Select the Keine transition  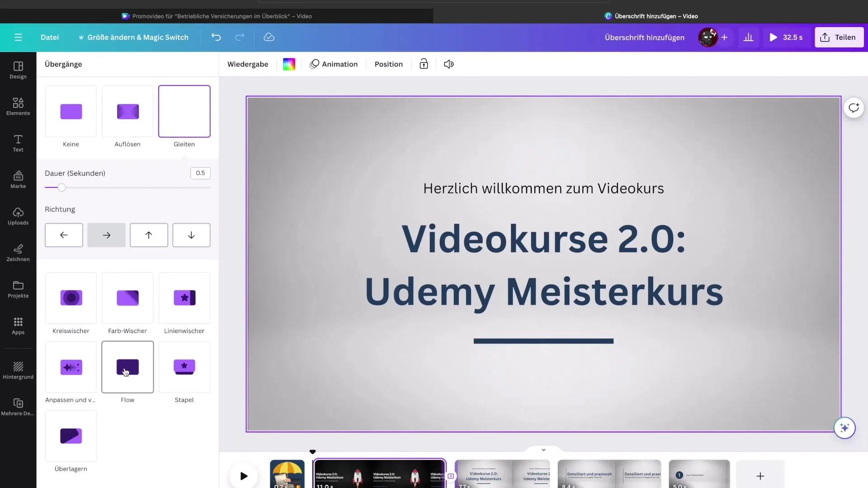tap(71, 111)
